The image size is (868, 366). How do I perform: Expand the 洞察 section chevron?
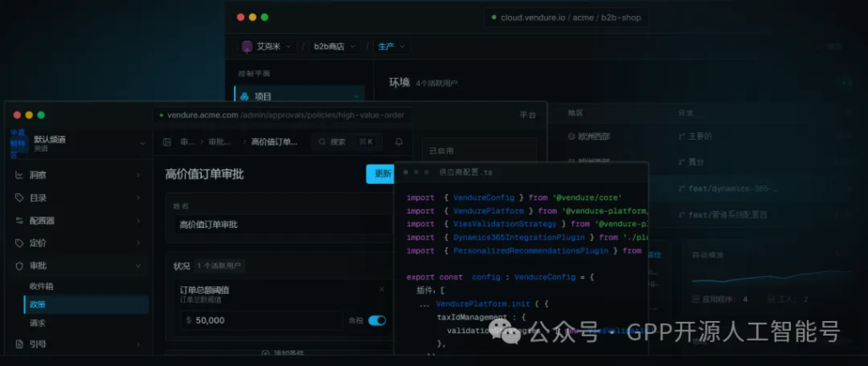tap(138, 175)
